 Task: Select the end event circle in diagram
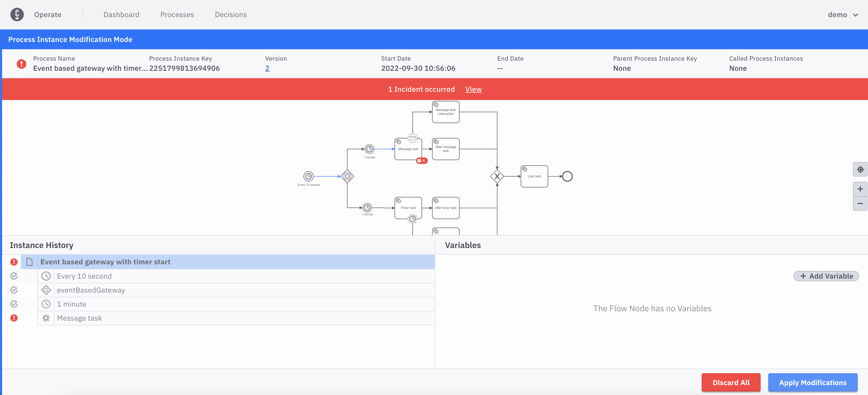point(567,176)
